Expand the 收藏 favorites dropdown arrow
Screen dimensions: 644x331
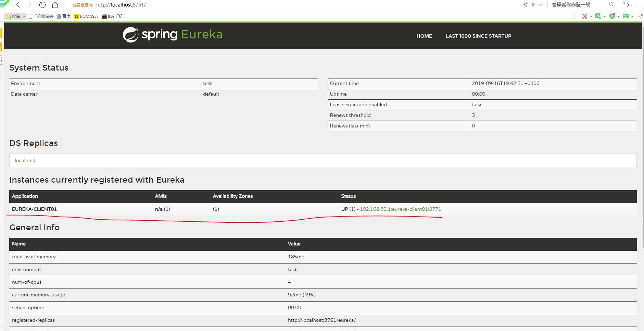tap(24, 16)
